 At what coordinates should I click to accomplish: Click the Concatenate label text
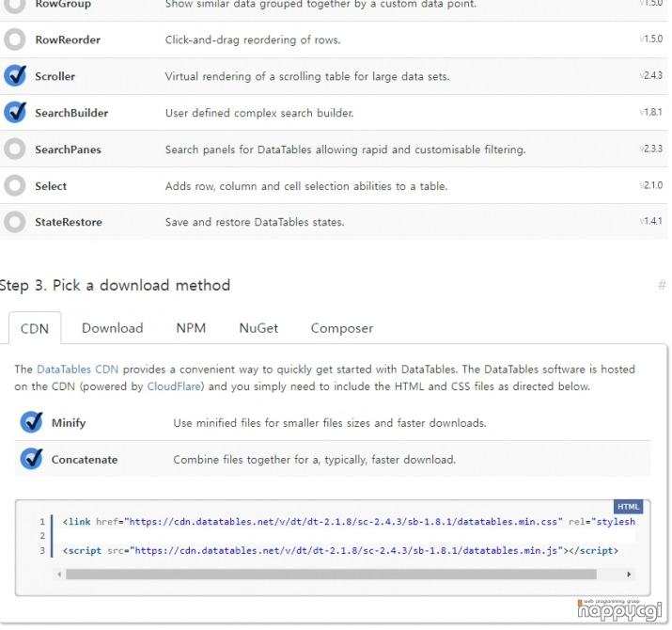tap(85, 459)
